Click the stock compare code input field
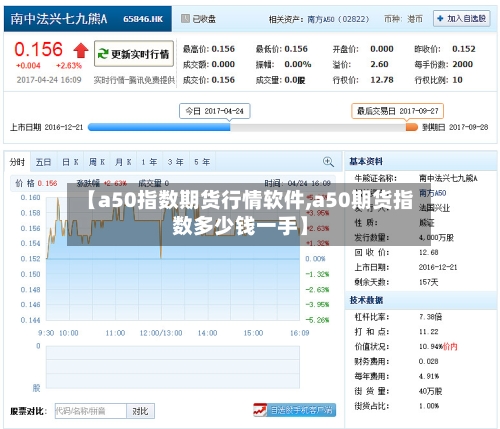This screenshot has height=429, width=500. pos(91,411)
